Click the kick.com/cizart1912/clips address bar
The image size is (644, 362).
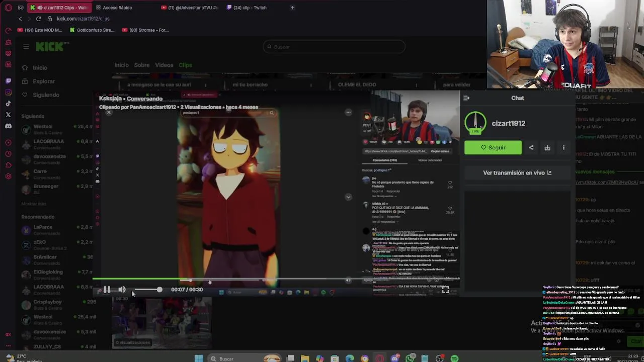point(83,19)
